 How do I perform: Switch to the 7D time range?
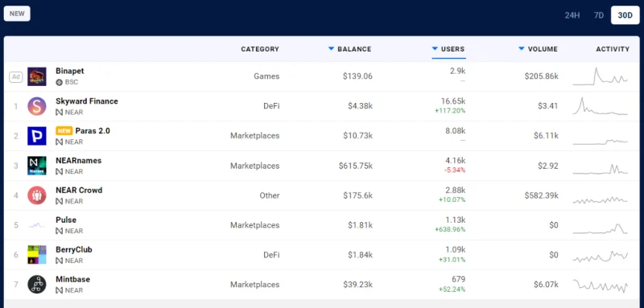point(599,15)
